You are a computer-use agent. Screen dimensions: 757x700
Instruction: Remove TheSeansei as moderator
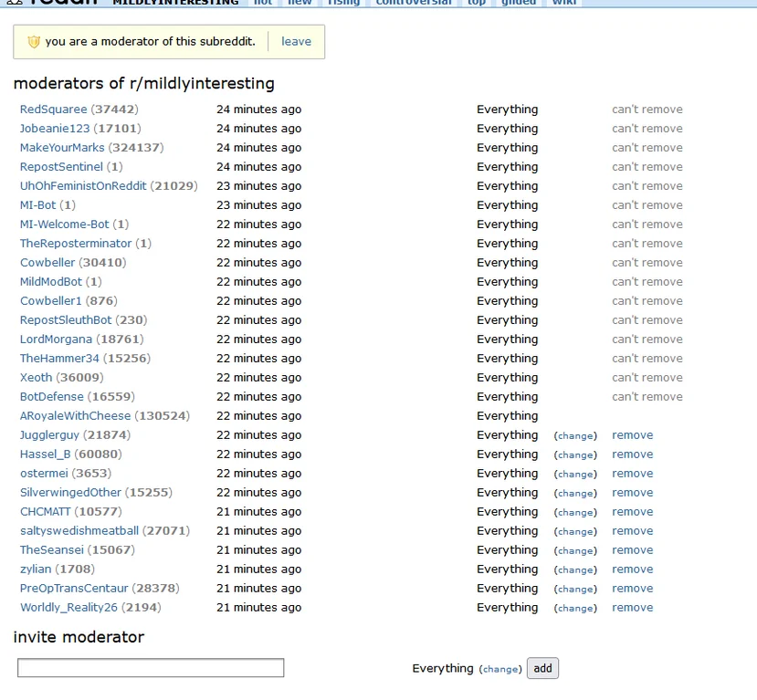pyautogui.click(x=633, y=550)
